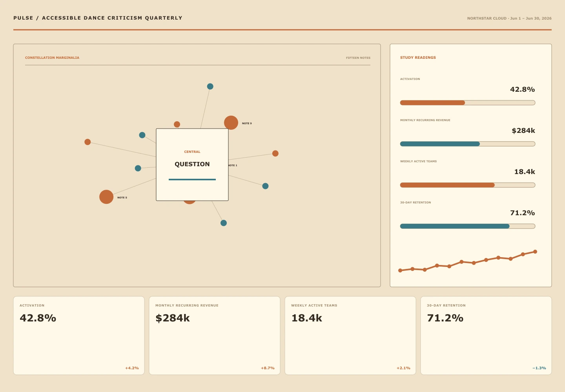Click the Study Readings heading
The height and width of the screenshot is (392, 565).
[x=418, y=58]
